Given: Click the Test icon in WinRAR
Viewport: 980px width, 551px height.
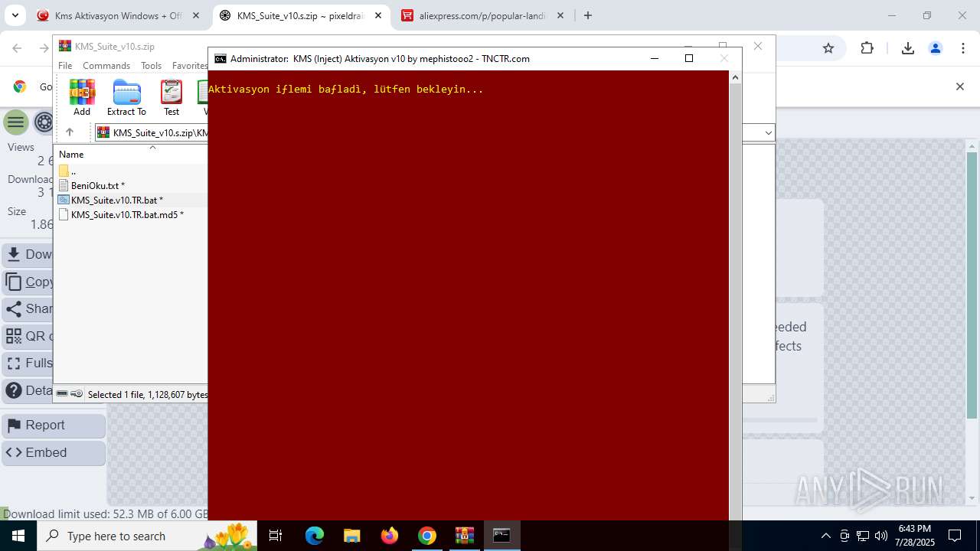Looking at the screenshot, I should point(171,98).
